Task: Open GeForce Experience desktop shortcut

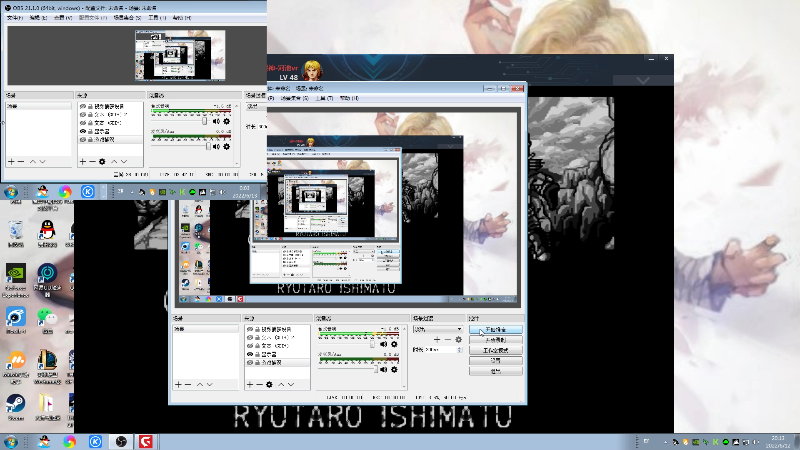Action: tap(15, 280)
